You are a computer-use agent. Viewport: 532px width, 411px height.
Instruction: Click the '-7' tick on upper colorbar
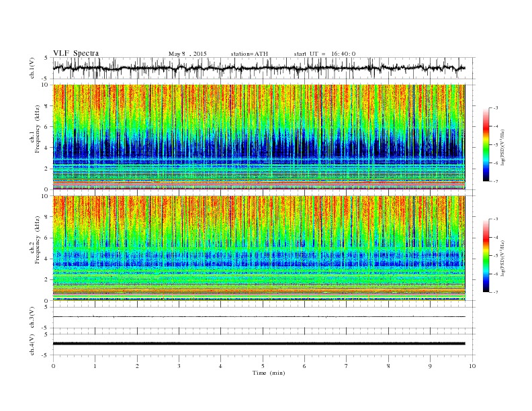tap(495, 181)
